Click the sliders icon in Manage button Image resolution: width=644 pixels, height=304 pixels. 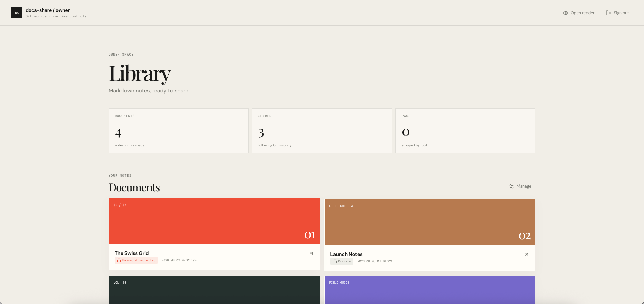(511, 186)
